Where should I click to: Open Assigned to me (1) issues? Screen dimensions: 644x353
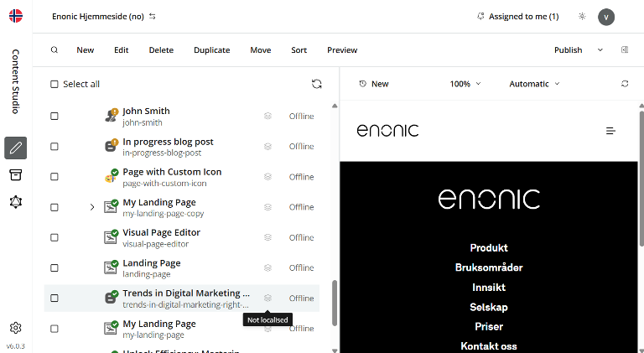[x=523, y=17]
